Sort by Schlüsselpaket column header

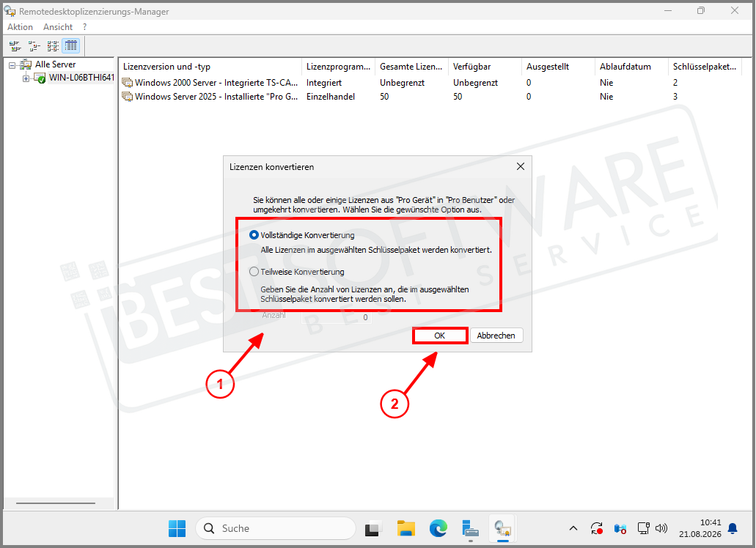(705, 67)
